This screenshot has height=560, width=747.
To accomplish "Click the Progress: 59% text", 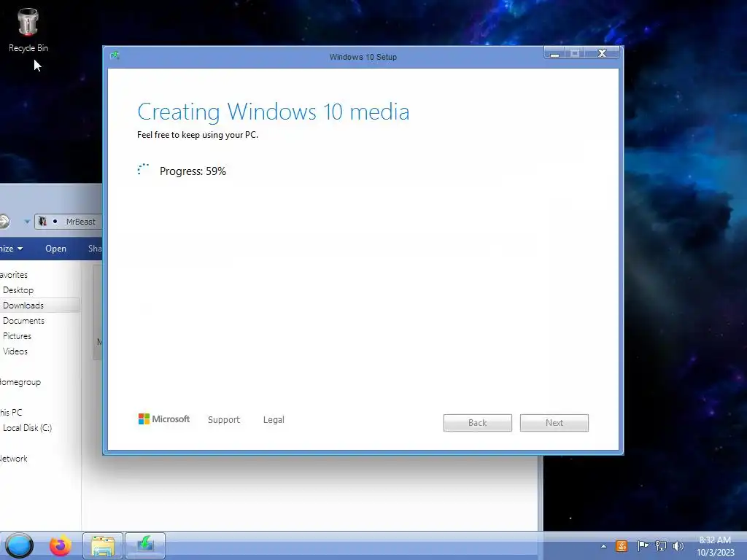I will pyautogui.click(x=193, y=171).
